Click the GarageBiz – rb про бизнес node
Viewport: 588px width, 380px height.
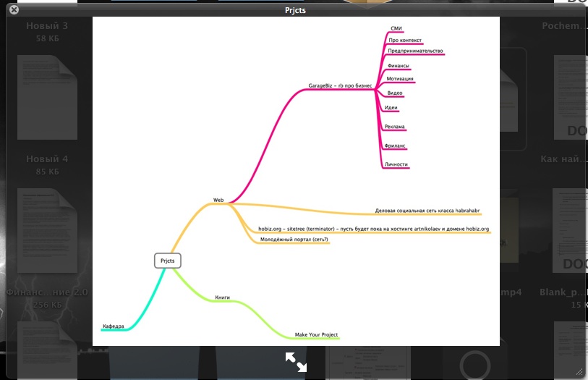pos(340,85)
